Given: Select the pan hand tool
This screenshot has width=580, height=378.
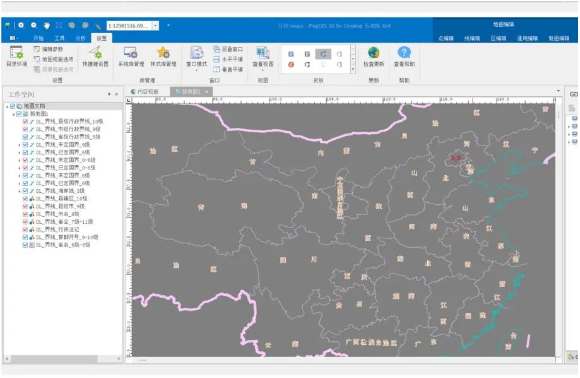Looking at the screenshot, I should (47, 26).
